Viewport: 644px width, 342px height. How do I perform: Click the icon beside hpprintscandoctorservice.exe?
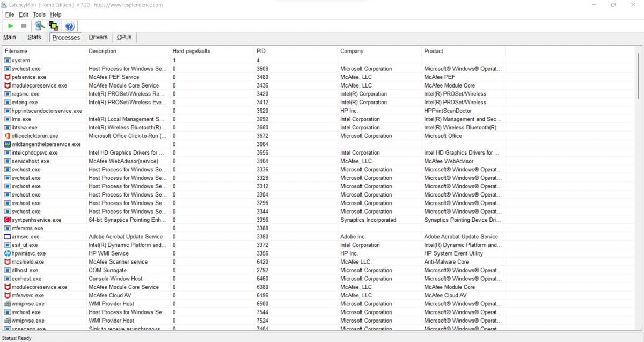pyautogui.click(x=8, y=111)
